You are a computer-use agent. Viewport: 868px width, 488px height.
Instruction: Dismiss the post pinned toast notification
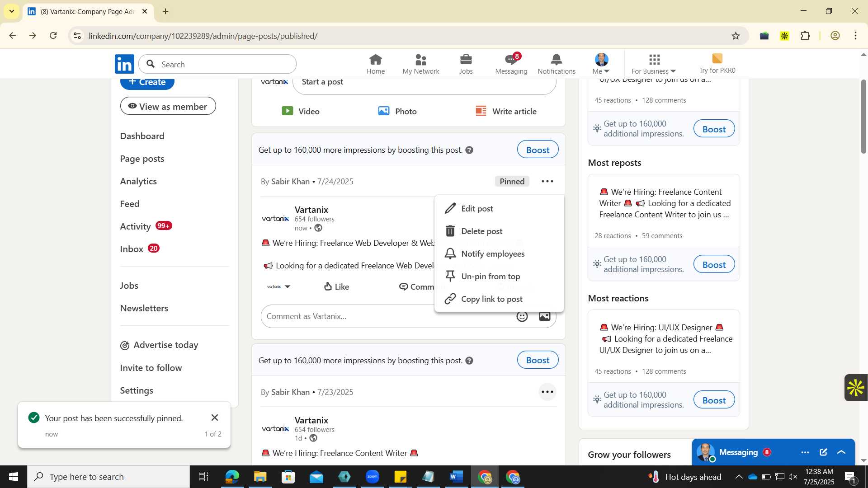point(215,418)
